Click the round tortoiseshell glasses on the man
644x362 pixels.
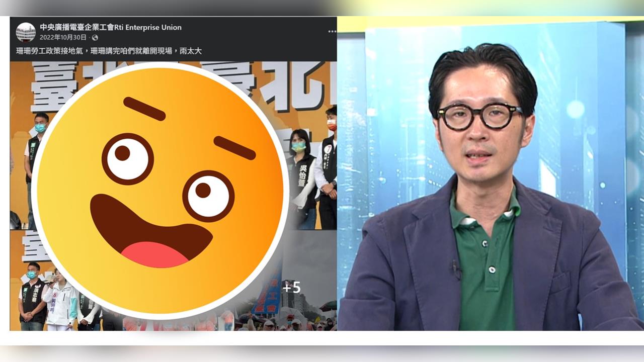pos(478,117)
